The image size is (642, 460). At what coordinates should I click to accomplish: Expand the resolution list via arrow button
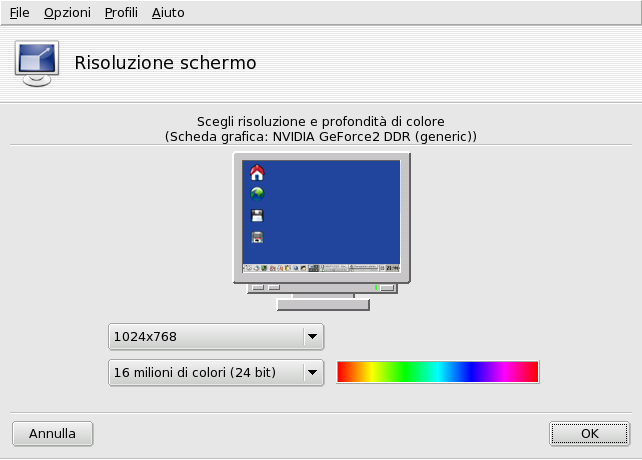[313, 337]
